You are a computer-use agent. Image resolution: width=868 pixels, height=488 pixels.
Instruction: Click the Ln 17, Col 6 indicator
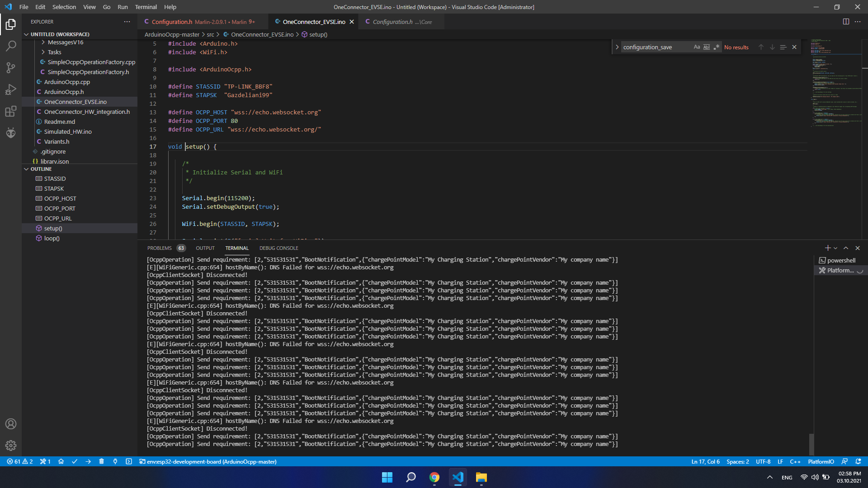(x=705, y=461)
